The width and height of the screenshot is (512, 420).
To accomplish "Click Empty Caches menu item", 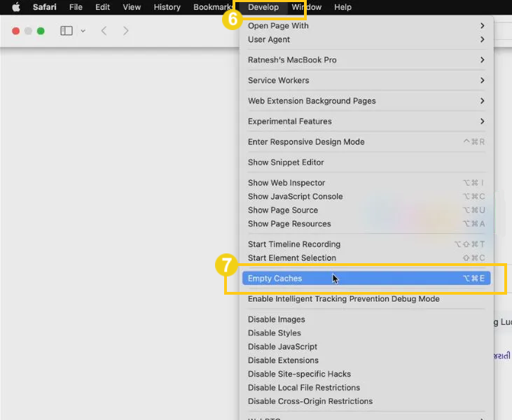I will point(366,279).
